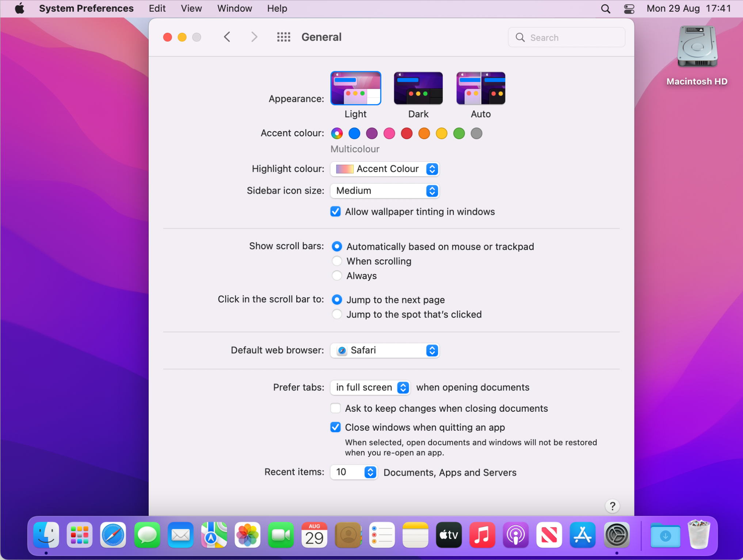The width and height of the screenshot is (743, 560).
Task: Open the Help menu
Action: coord(277,8)
